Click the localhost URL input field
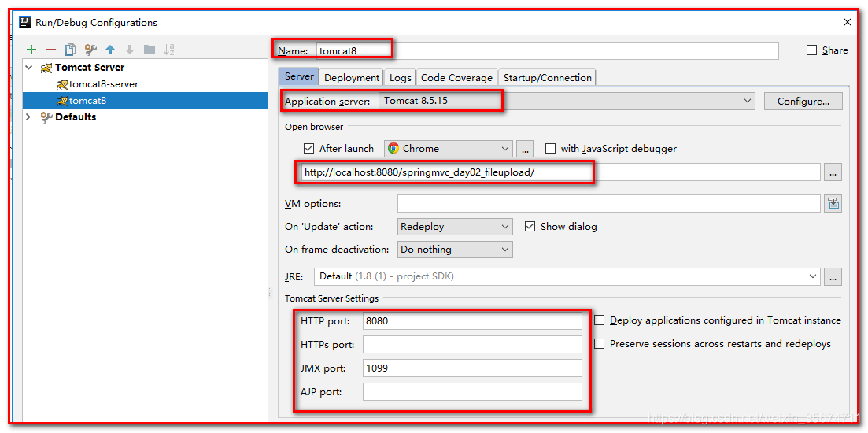Viewport: 868px width, 433px height. click(x=560, y=172)
